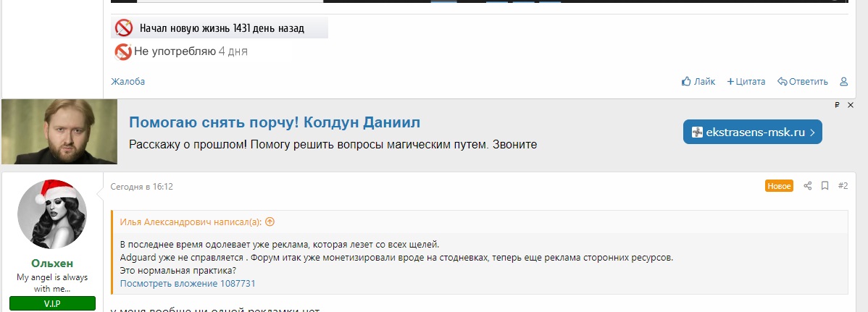868x312 pixels.
Task: Open the username Ольхен profile
Action: click(x=52, y=263)
